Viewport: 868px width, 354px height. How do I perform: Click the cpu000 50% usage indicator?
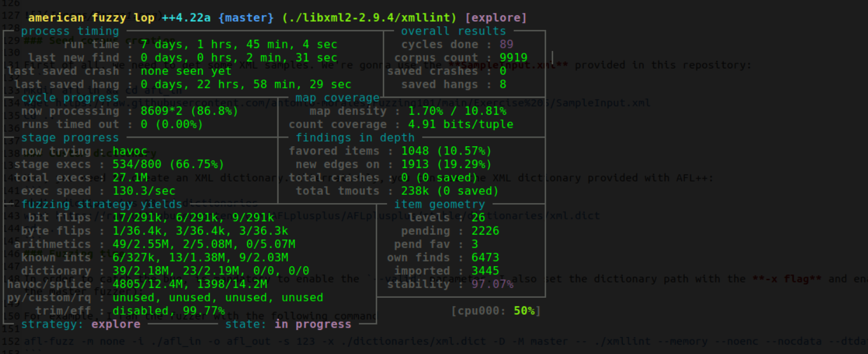(496, 311)
